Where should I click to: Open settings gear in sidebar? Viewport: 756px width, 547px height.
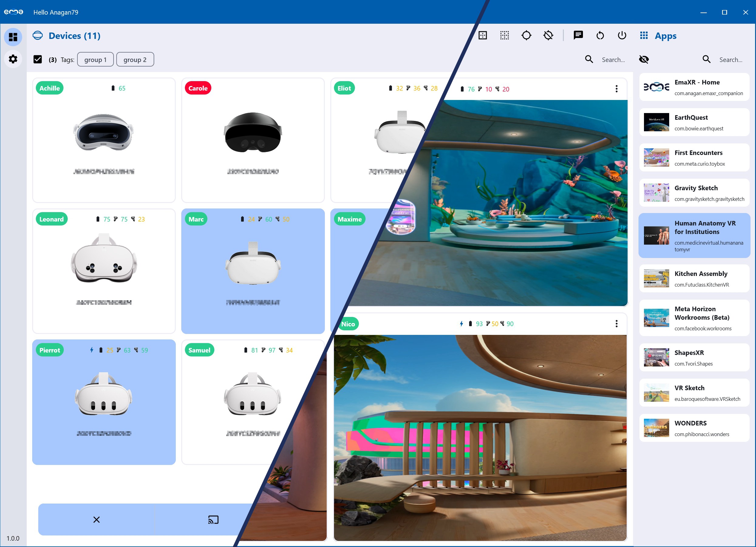click(x=13, y=59)
